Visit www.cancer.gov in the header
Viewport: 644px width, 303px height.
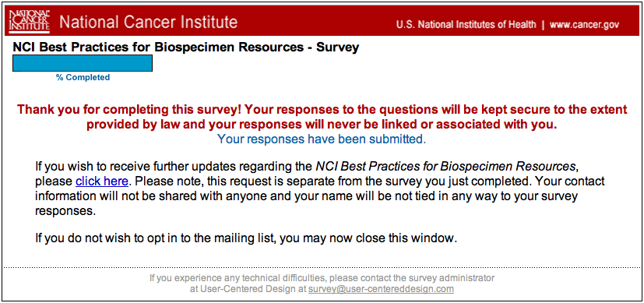[x=584, y=25]
